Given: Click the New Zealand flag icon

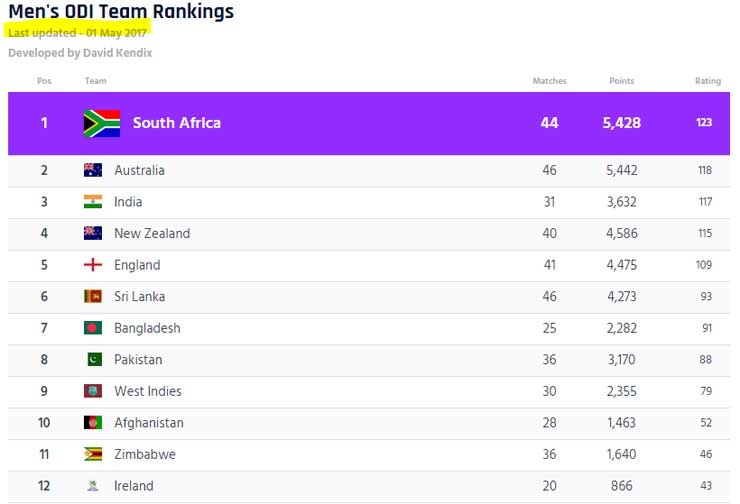Looking at the screenshot, I should [x=92, y=233].
